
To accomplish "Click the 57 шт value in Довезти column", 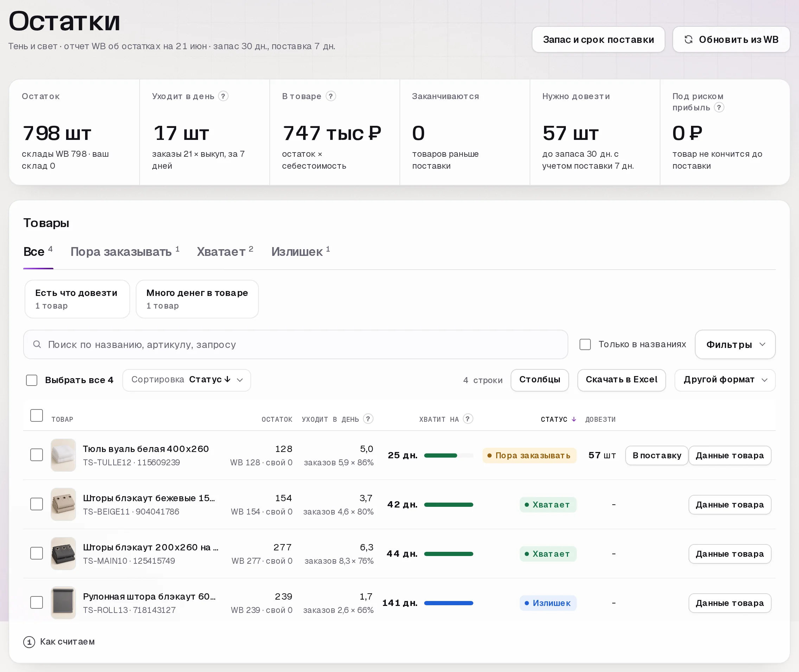I will (602, 455).
